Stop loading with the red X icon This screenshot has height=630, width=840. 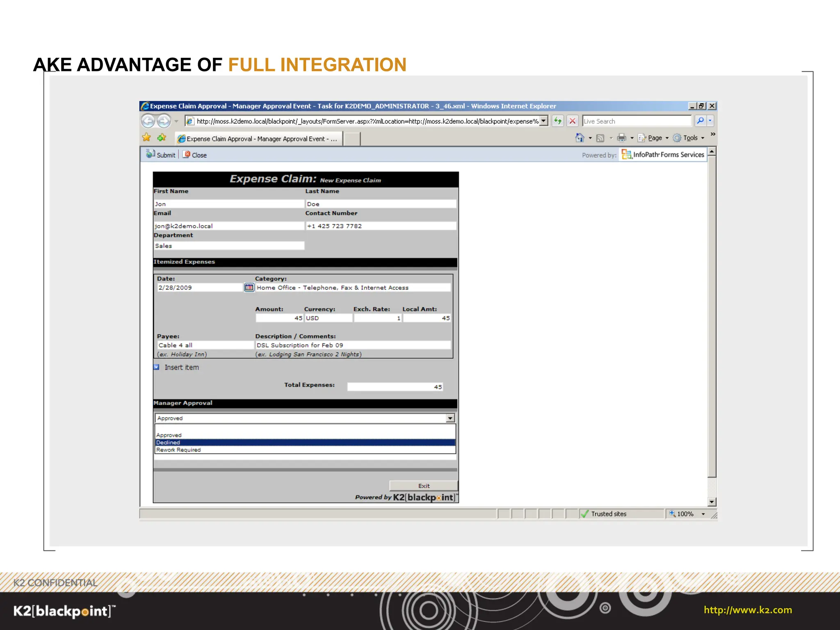(573, 121)
